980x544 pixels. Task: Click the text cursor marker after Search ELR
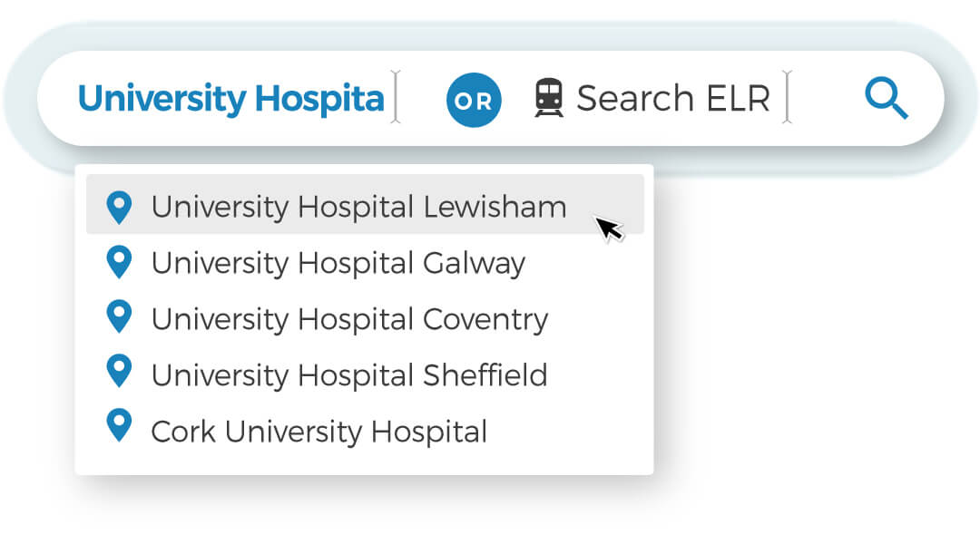(x=787, y=97)
